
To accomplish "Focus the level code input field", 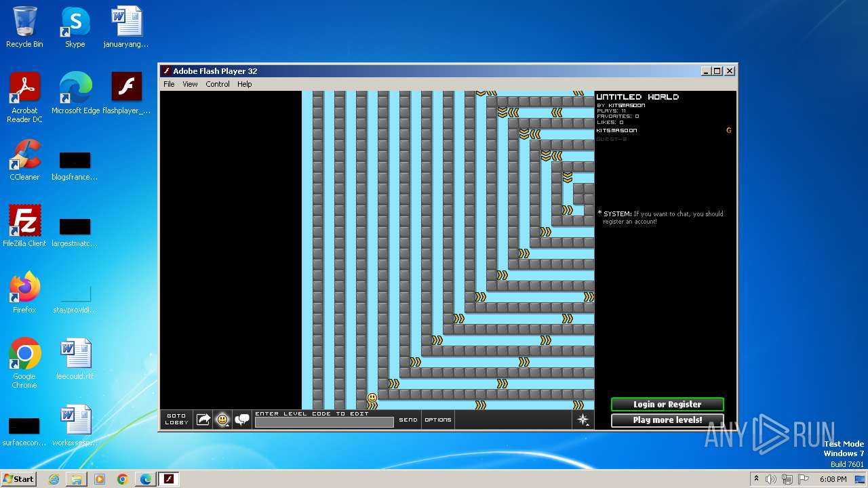I will tap(324, 422).
